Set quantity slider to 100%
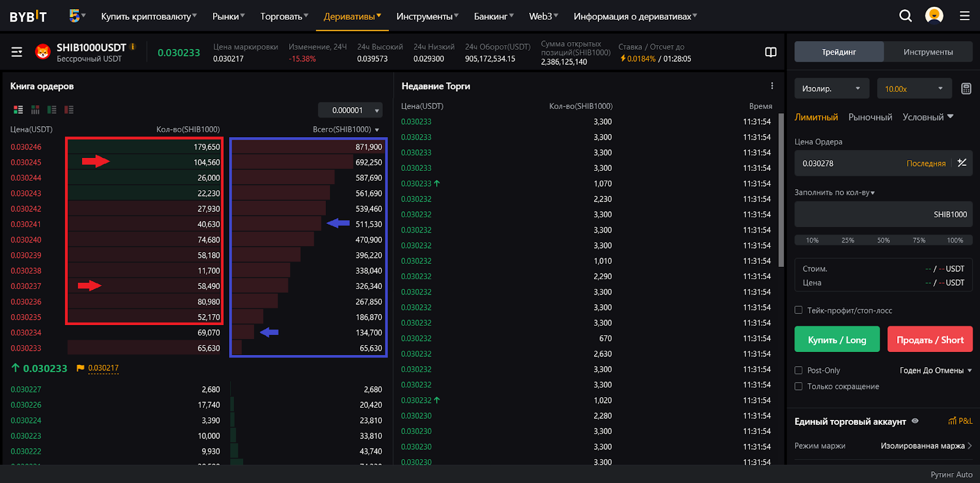Viewport: 980px width, 483px height. click(955, 240)
